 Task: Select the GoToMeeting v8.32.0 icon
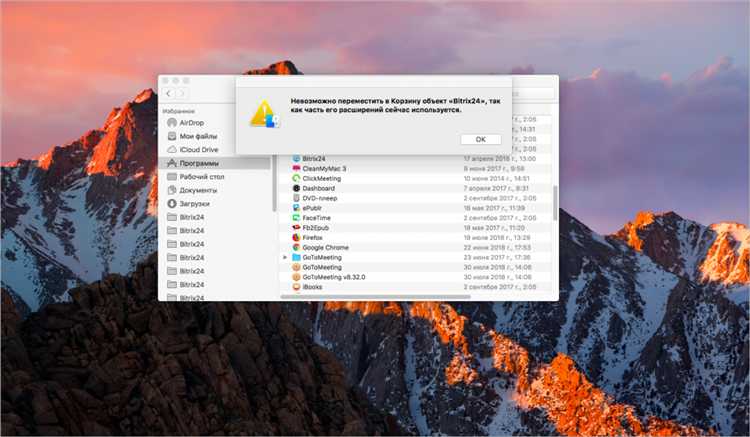point(296,277)
